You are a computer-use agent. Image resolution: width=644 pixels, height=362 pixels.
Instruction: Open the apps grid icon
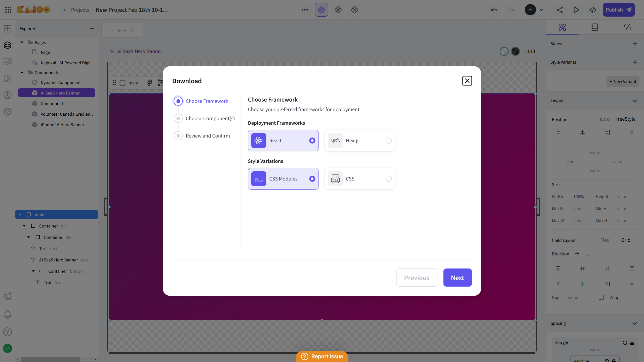click(8, 10)
